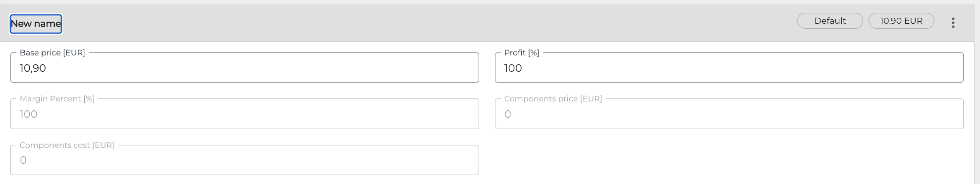Click the "Margin Percent [%]" label text
Screen dimensions: 980x184
click(57, 98)
